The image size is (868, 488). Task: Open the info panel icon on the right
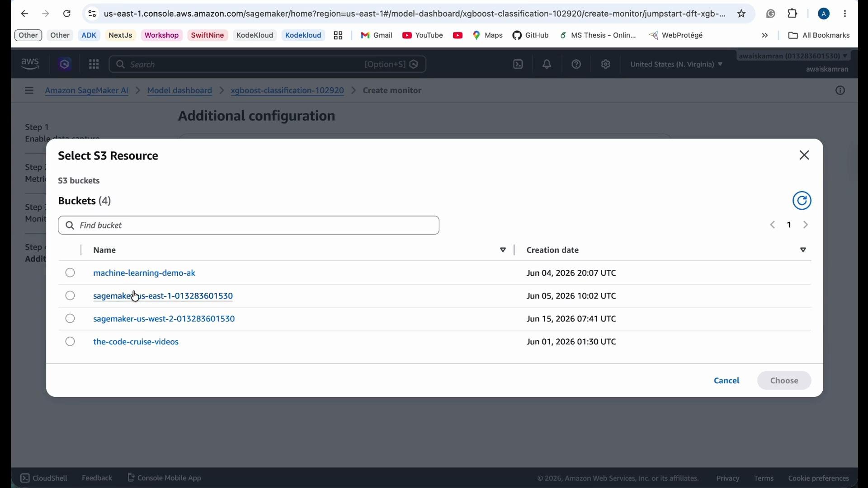840,91
